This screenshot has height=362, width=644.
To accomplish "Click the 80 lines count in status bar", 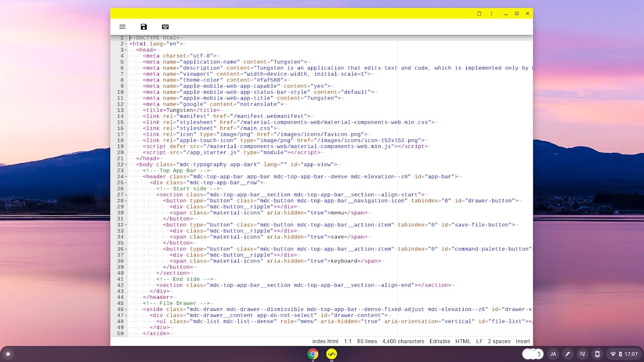I will pos(367,342).
